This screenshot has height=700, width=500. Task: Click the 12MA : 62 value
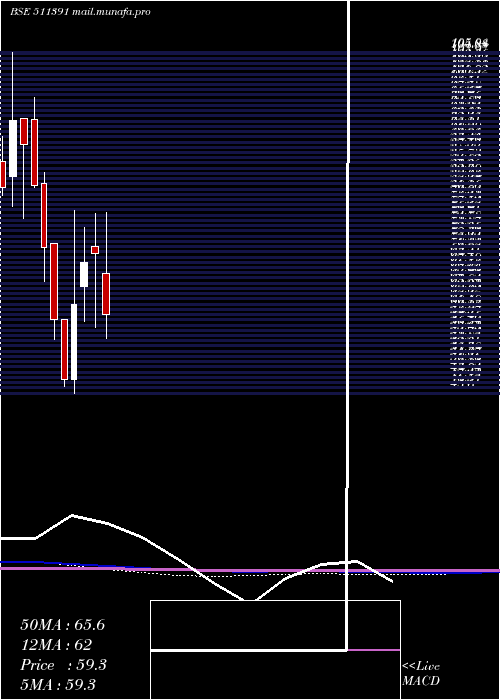(x=56, y=645)
